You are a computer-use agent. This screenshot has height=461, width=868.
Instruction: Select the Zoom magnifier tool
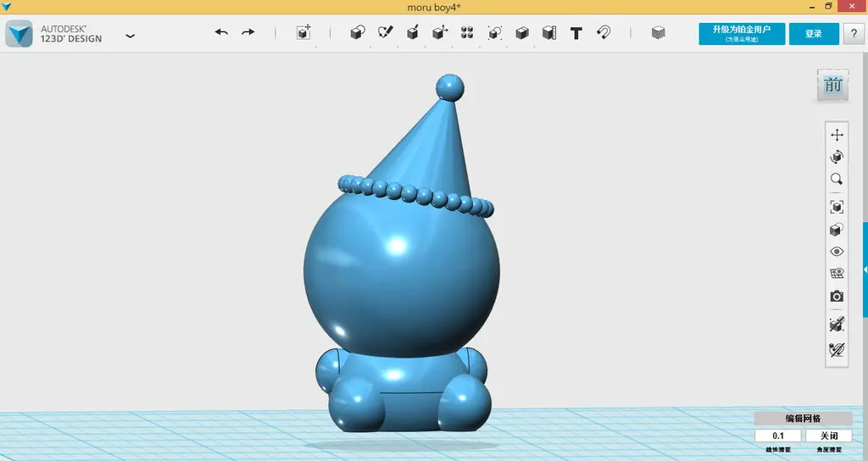tap(837, 179)
